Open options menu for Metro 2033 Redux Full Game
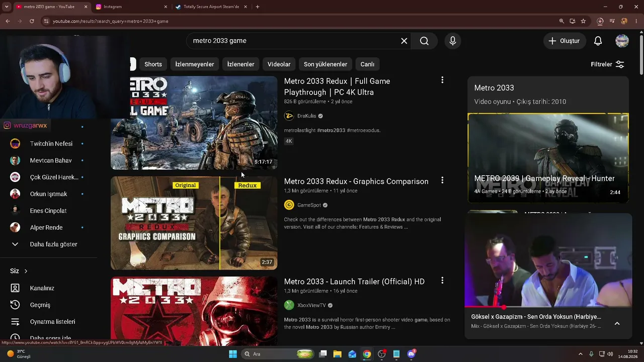 point(442,80)
